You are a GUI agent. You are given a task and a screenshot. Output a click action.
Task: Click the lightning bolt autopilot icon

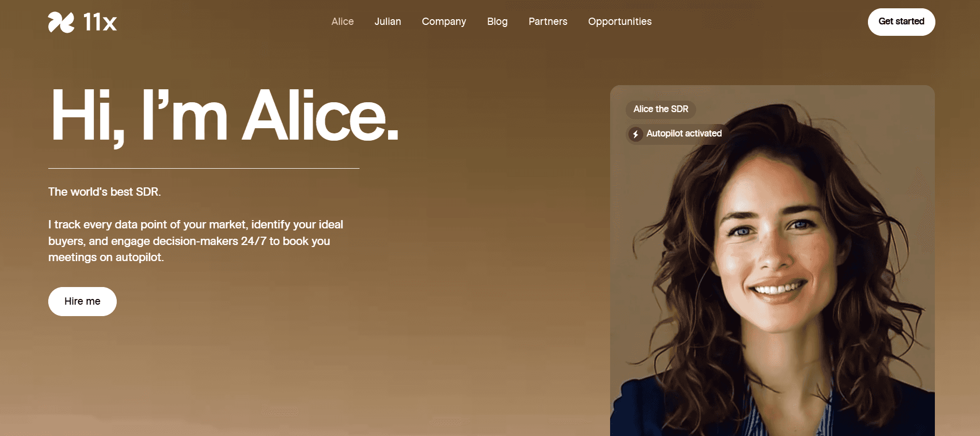pyautogui.click(x=636, y=134)
